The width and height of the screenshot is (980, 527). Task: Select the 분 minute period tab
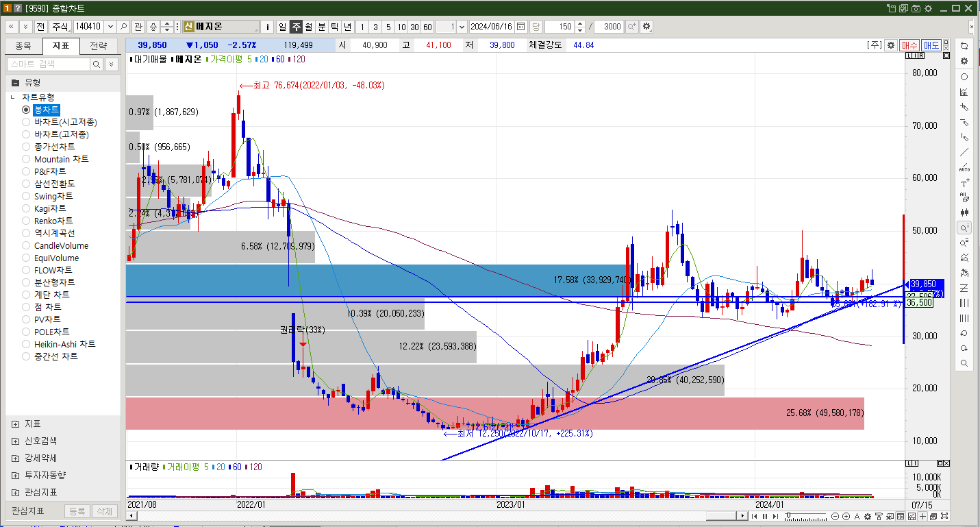(322, 26)
